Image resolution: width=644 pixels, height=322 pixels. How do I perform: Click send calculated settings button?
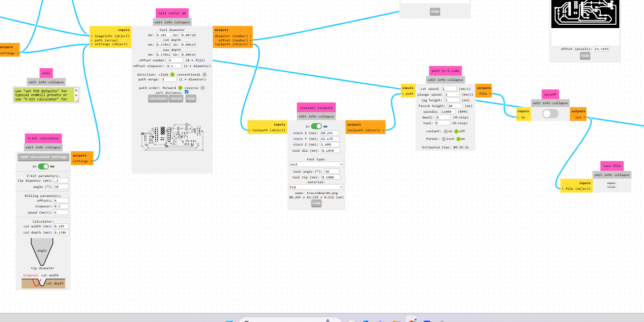[43, 157]
